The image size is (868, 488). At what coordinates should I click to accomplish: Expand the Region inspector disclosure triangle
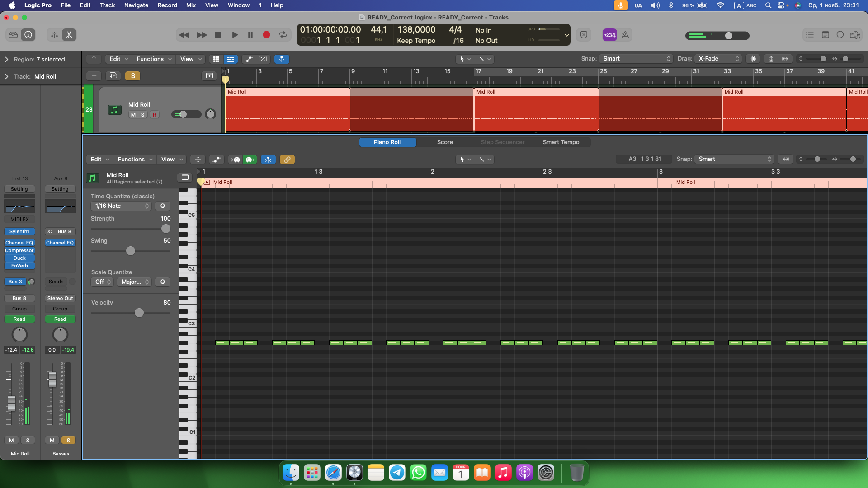(6, 59)
